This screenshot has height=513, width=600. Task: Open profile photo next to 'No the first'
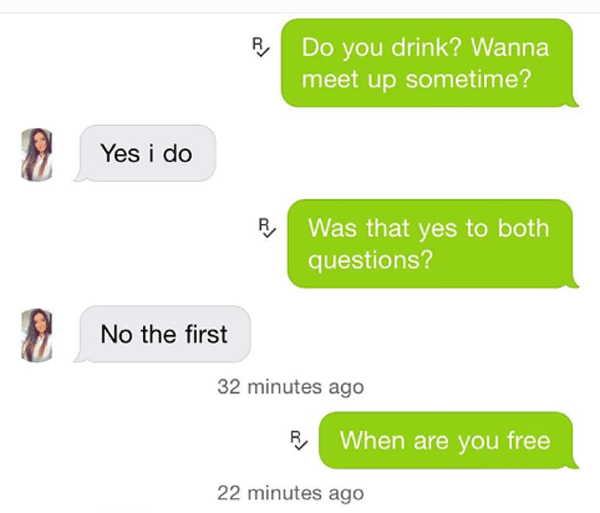click(x=36, y=335)
